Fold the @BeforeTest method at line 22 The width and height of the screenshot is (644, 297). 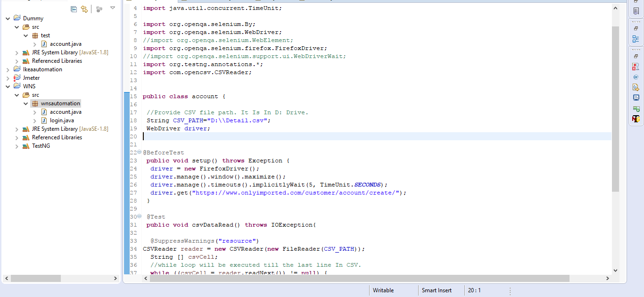[x=139, y=153]
